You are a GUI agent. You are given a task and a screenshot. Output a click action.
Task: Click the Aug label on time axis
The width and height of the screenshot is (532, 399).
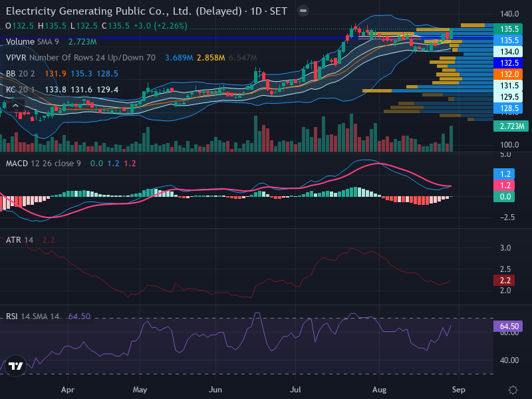(379, 390)
